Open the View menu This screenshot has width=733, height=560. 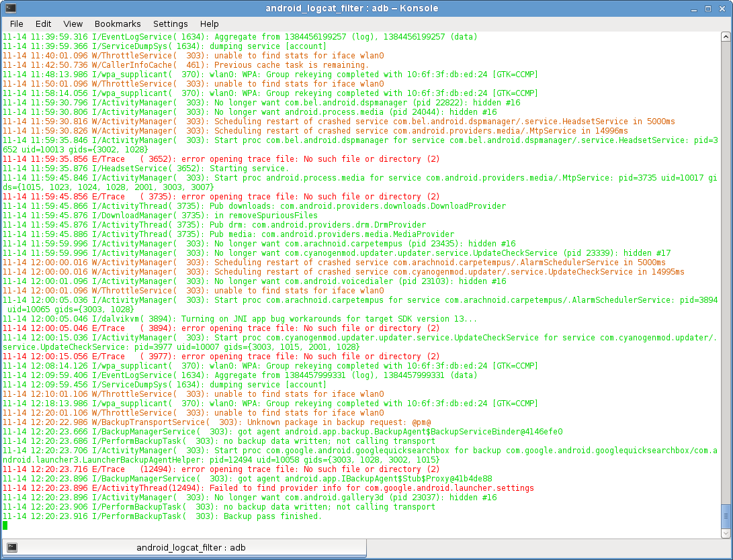tap(73, 24)
